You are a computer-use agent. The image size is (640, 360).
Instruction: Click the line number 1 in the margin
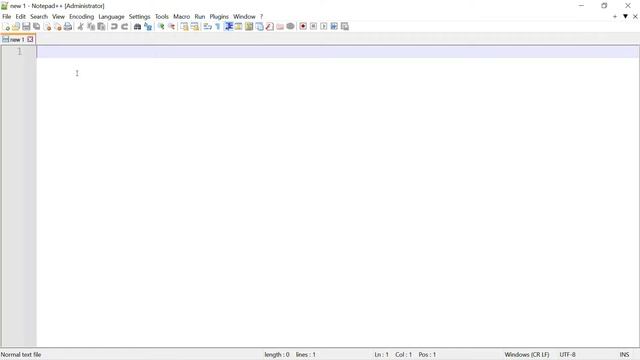coord(20,51)
